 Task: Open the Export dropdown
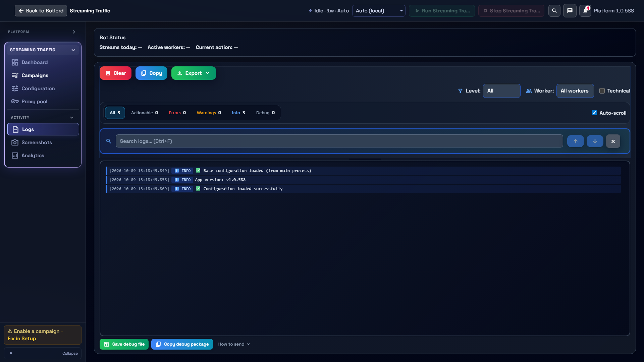(x=194, y=73)
